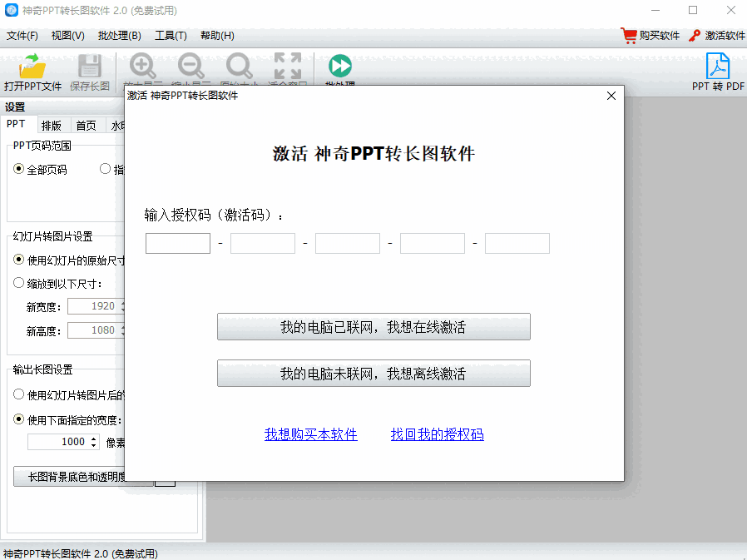The height and width of the screenshot is (560, 747).
Task: Click 我的电脑已联网，我想在线激活 button
Action: pos(373,327)
